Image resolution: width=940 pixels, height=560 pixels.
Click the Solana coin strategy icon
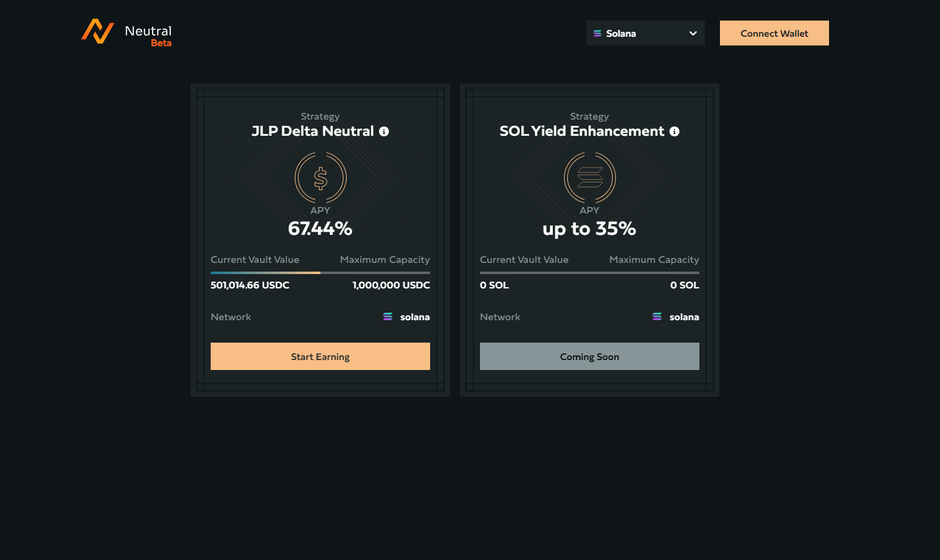[590, 178]
